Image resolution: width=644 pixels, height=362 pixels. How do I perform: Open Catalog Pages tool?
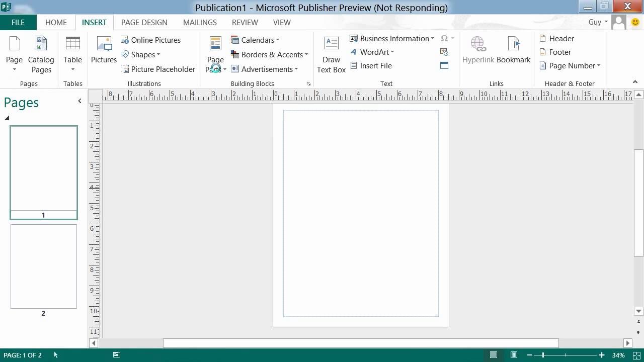[x=41, y=55]
